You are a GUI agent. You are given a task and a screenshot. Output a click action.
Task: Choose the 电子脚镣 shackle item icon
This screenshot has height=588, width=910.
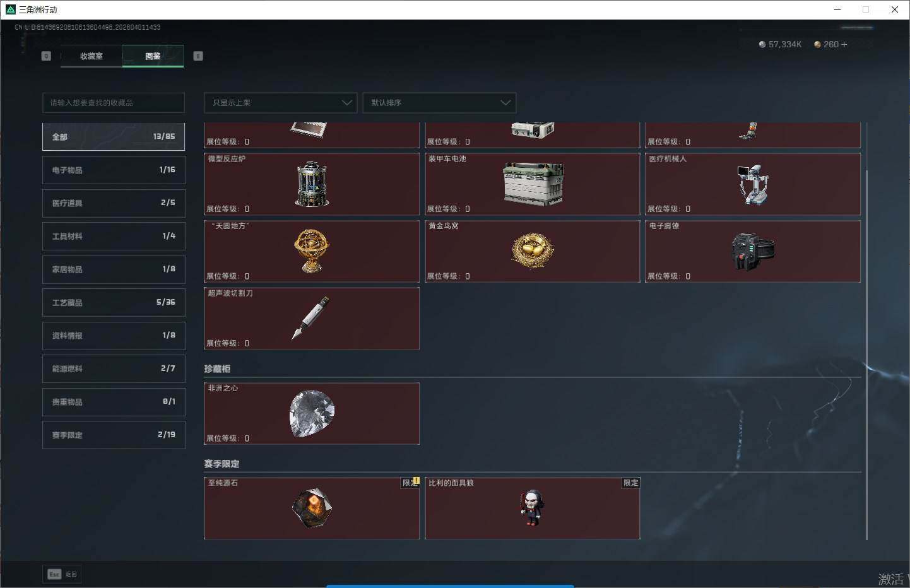[x=753, y=251]
